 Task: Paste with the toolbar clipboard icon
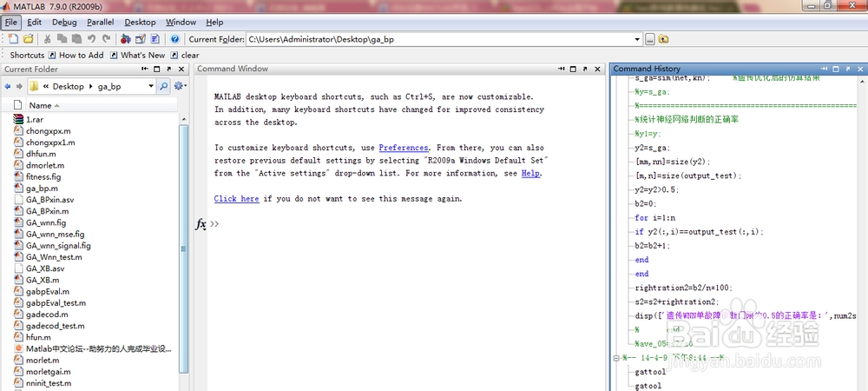tap(76, 39)
